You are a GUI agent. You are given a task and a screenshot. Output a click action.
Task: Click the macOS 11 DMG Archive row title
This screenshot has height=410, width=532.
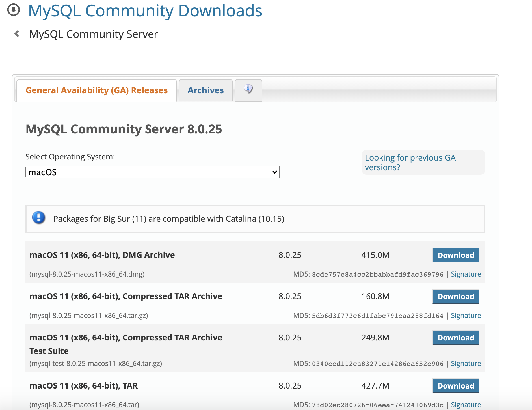[x=102, y=255]
